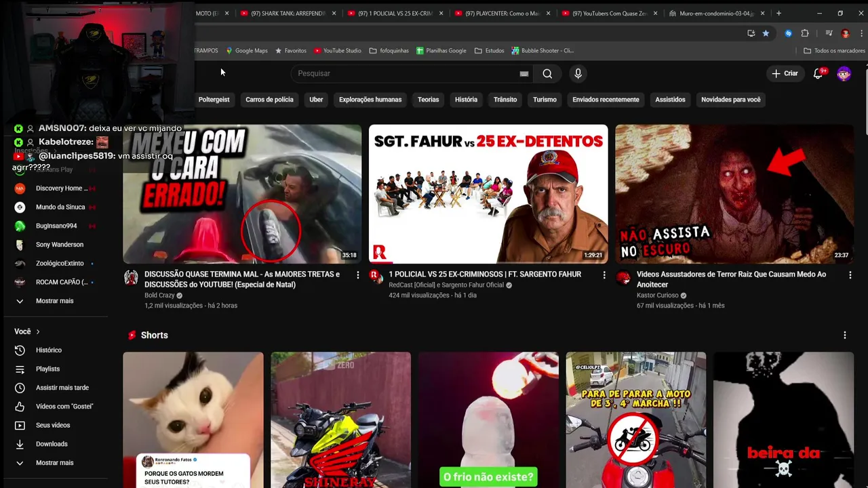Screen dimensions: 868x488
Task: Open YouTube notifications bell
Action: pos(818,73)
